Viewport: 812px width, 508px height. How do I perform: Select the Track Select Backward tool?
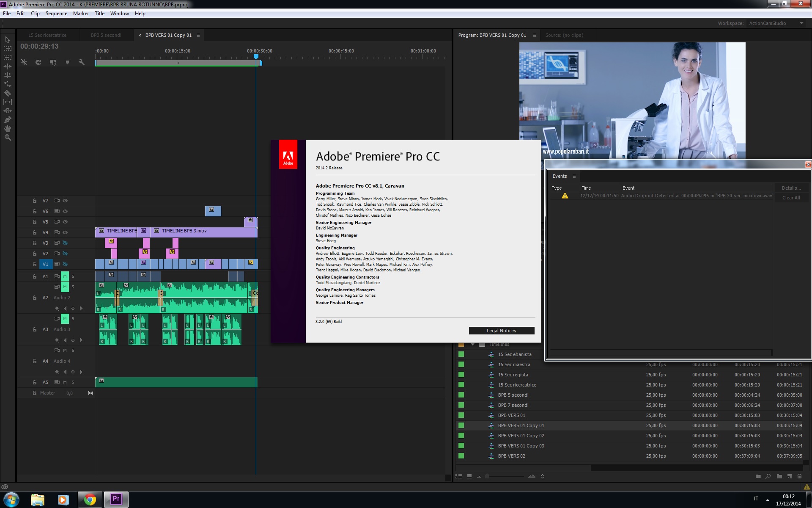[x=7, y=57]
